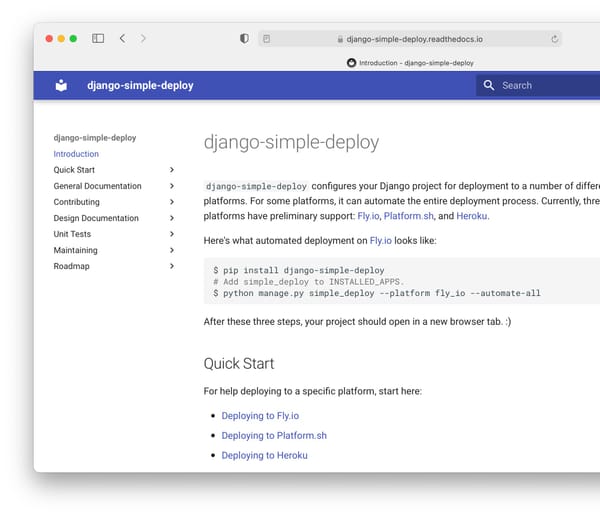The width and height of the screenshot is (600, 517).
Task: Expand the Quick Start chevron
Action: tap(172, 170)
